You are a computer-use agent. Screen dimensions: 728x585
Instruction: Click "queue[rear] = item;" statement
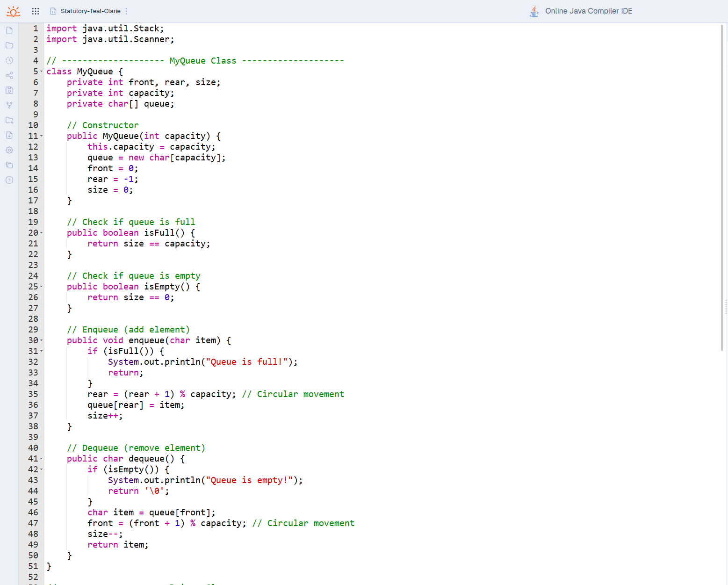[136, 405]
